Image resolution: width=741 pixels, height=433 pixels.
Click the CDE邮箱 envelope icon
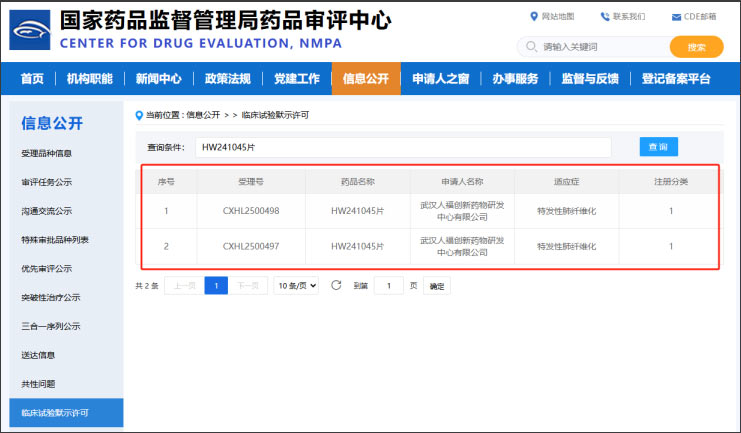click(x=675, y=17)
